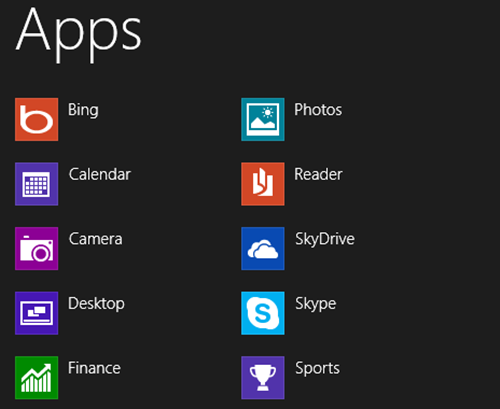This screenshot has width=500, height=409.
Task: Click the Camera label text
Action: coord(96,239)
